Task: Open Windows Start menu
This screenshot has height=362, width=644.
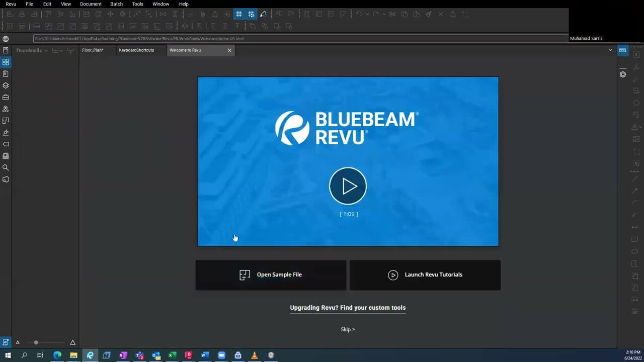Action: pyautogui.click(x=8, y=355)
